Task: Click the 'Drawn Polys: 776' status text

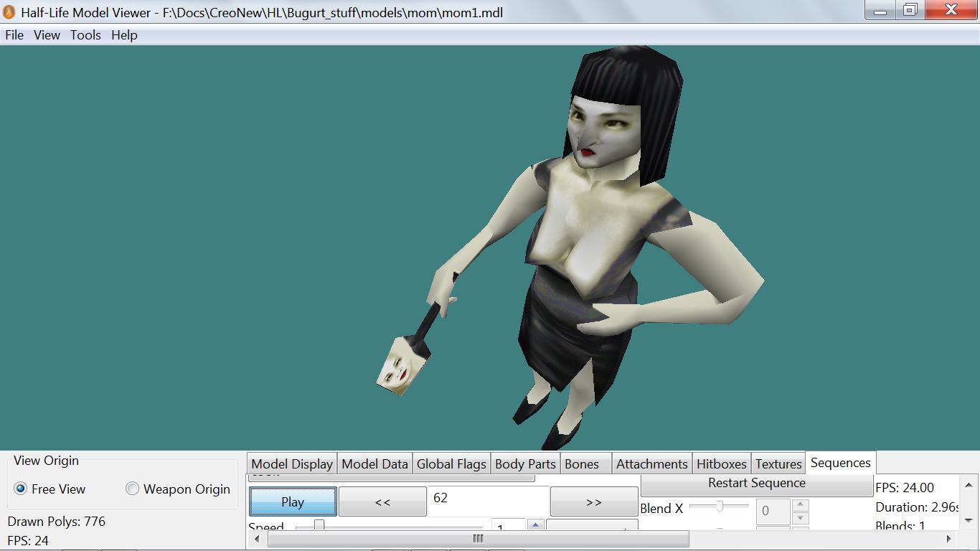Action: 57,522
